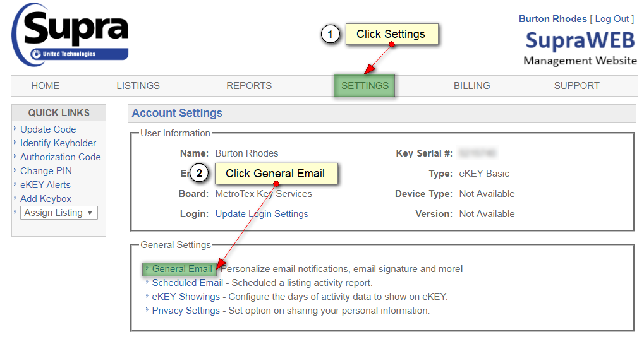This screenshot has height=344, width=644.
Task: Open Add Keybox quick link
Action: tap(46, 199)
